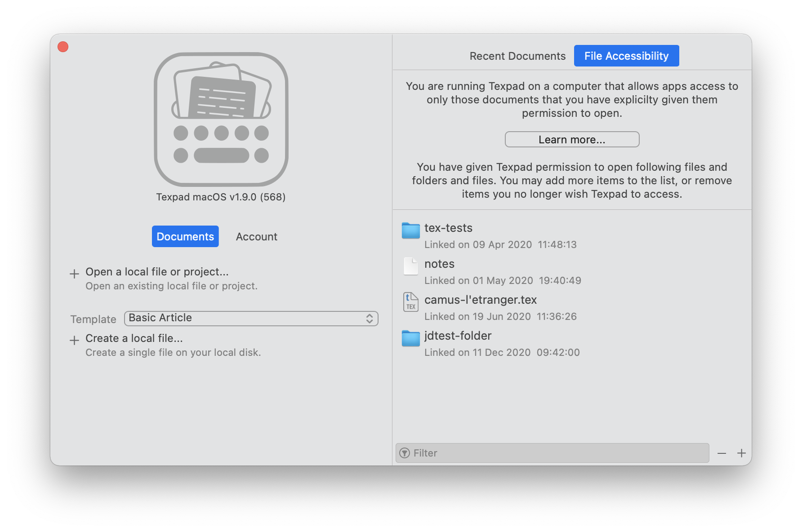Select the tex-tests entry name
The width and height of the screenshot is (802, 532).
(448, 228)
